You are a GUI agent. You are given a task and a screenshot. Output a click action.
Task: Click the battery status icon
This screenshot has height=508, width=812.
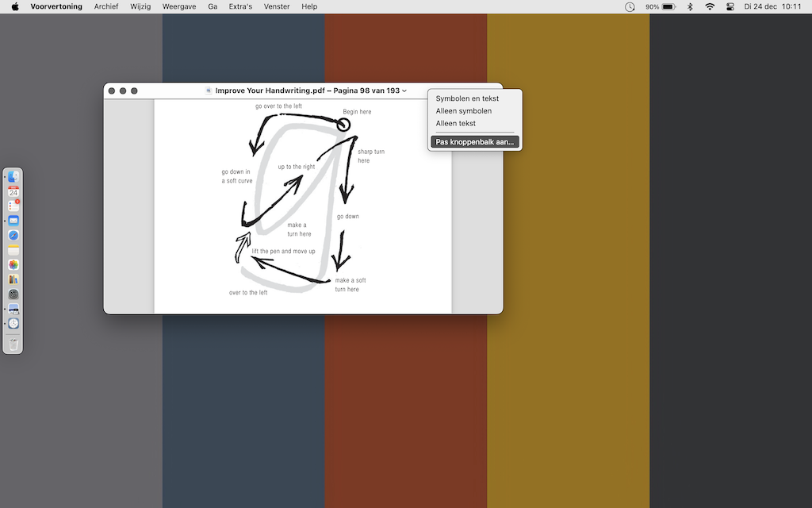click(x=661, y=6)
